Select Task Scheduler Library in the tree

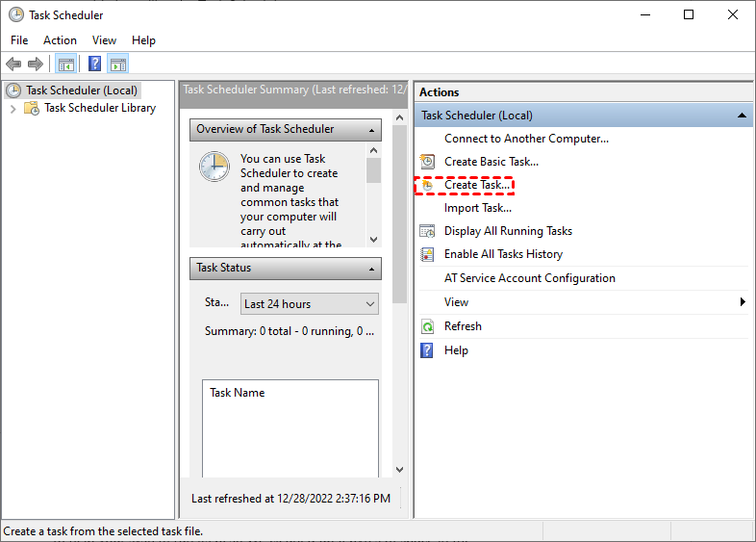click(100, 108)
